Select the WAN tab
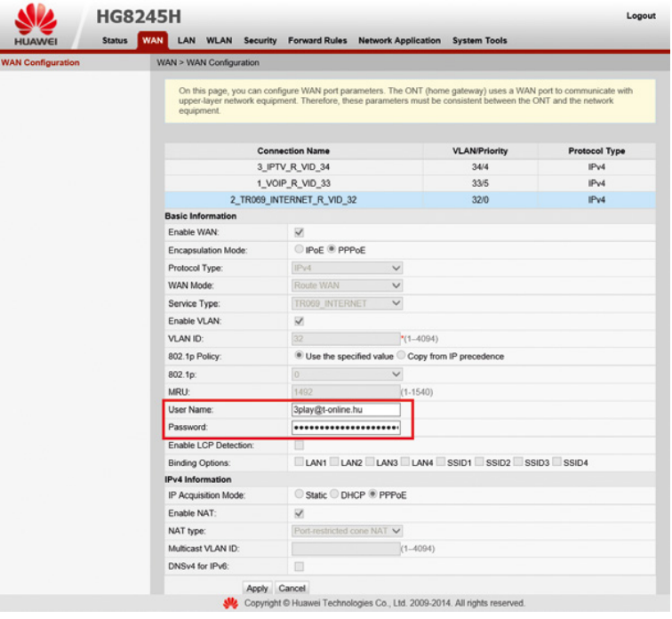The image size is (672, 619). tap(153, 41)
